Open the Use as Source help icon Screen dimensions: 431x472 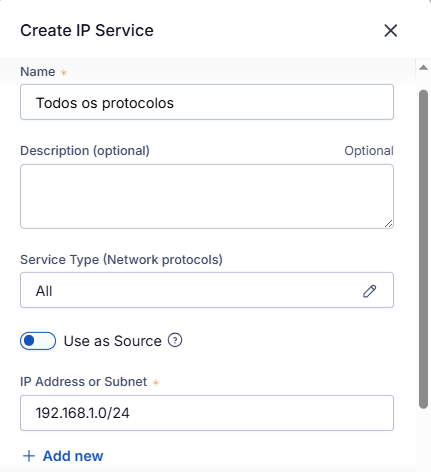tap(175, 340)
